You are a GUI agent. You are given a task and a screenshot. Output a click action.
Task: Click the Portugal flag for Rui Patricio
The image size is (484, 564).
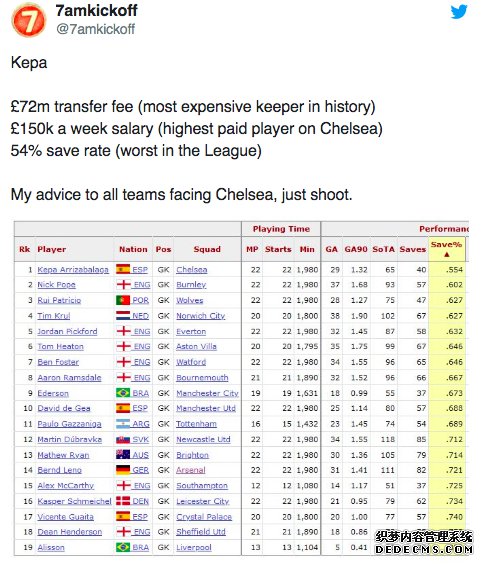[123, 300]
